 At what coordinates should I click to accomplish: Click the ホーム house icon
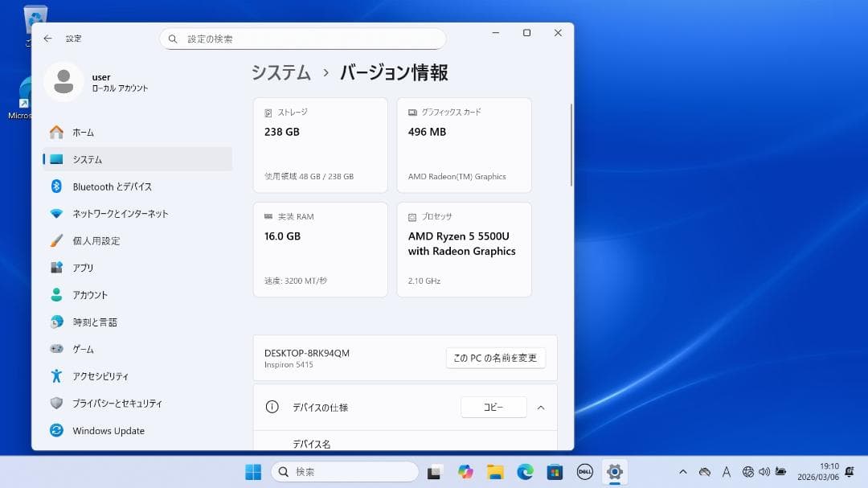56,132
